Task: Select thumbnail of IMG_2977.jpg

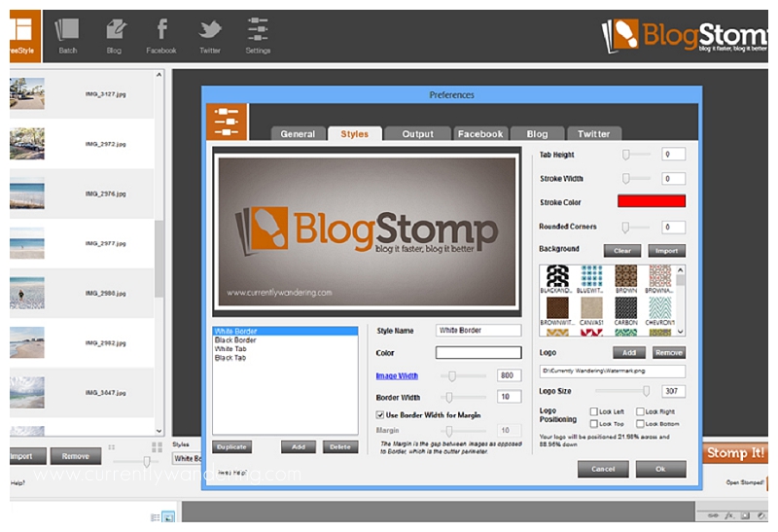Action: click(x=27, y=243)
